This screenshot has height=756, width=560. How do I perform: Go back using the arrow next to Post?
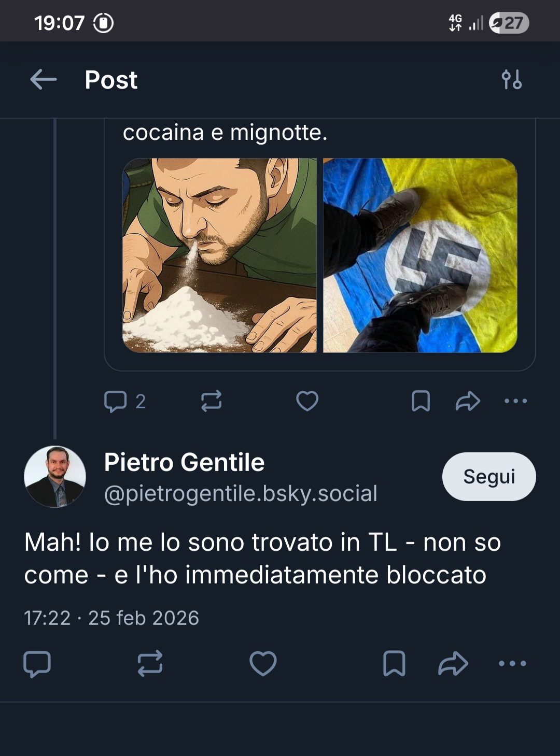44,80
